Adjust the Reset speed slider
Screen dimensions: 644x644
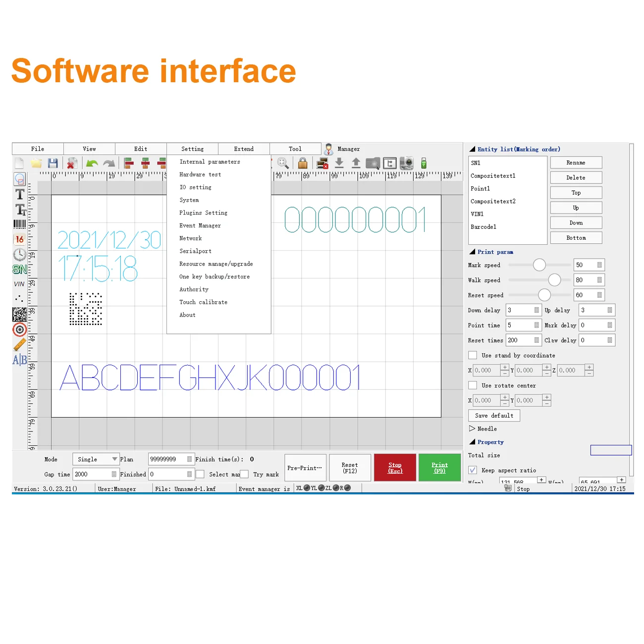click(x=544, y=295)
